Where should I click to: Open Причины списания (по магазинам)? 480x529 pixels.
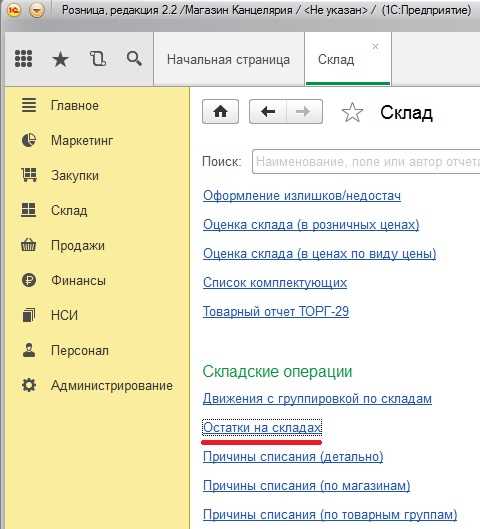tap(307, 486)
